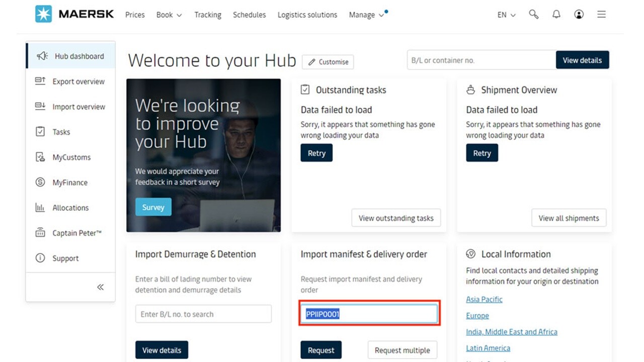
Task: Expand the Book dropdown menu
Action: (x=169, y=15)
